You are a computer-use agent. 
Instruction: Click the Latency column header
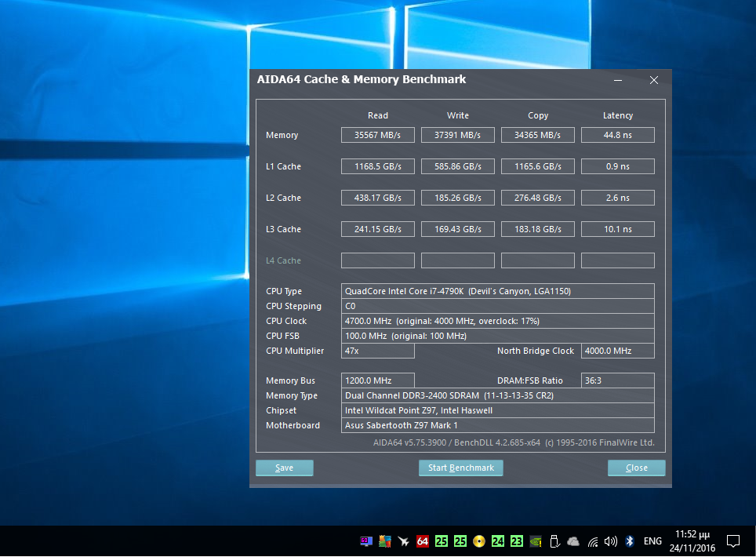coord(618,116)
